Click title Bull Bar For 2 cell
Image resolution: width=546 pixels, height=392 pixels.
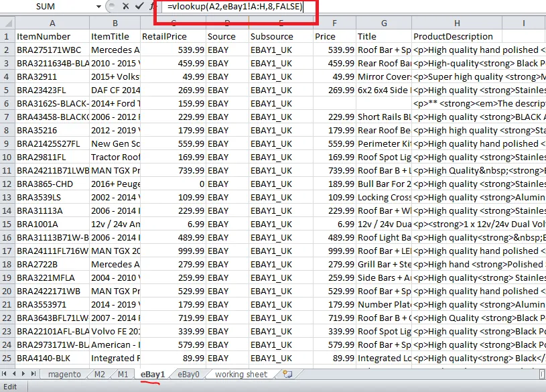384,184
